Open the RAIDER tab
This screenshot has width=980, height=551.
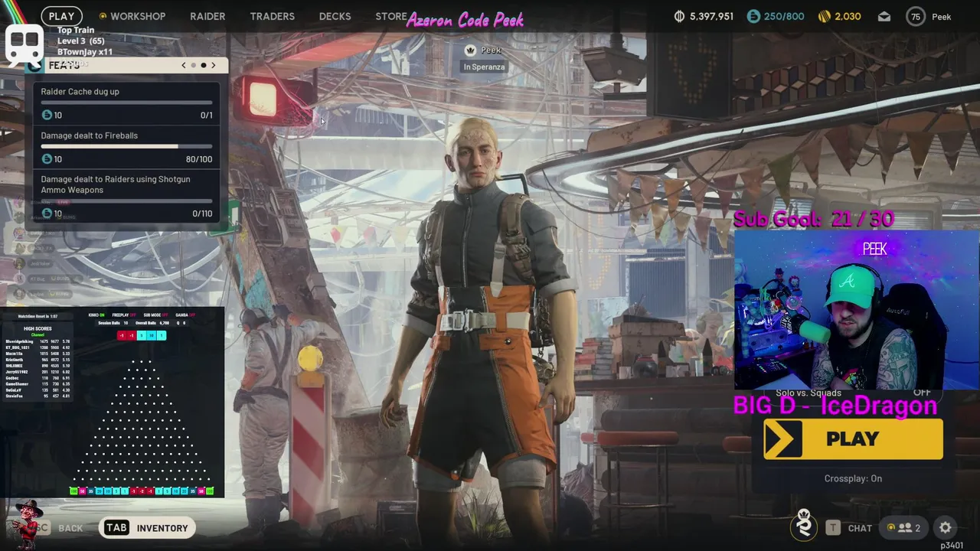tap(207, 16)
